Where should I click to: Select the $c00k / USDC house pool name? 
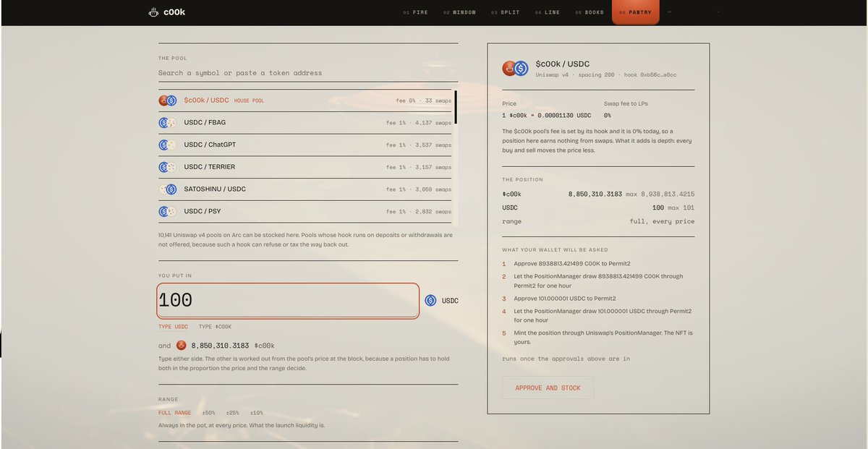[x=206, y=101]
